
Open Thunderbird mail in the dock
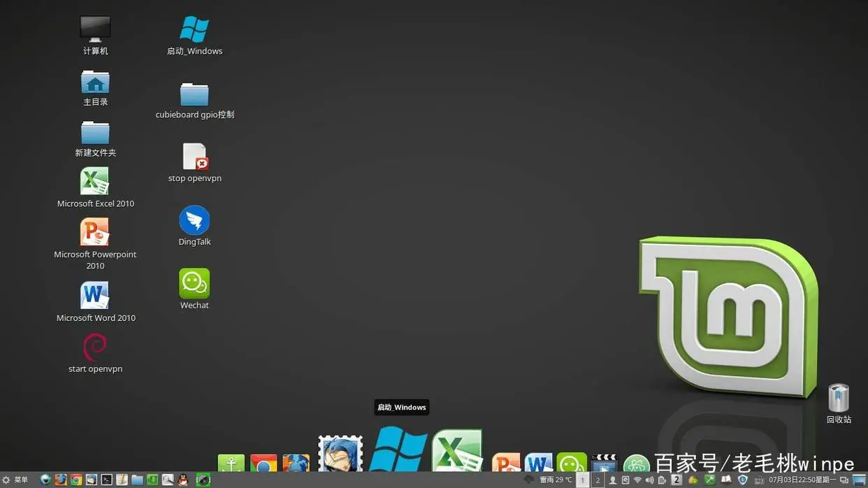pos(340,454)
